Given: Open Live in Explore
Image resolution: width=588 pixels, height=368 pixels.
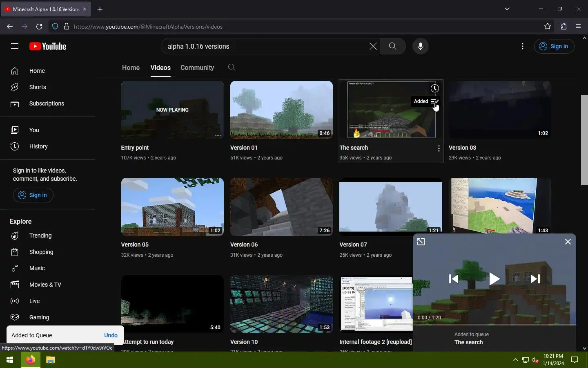Looking at the screenshot, I should 47,301.
